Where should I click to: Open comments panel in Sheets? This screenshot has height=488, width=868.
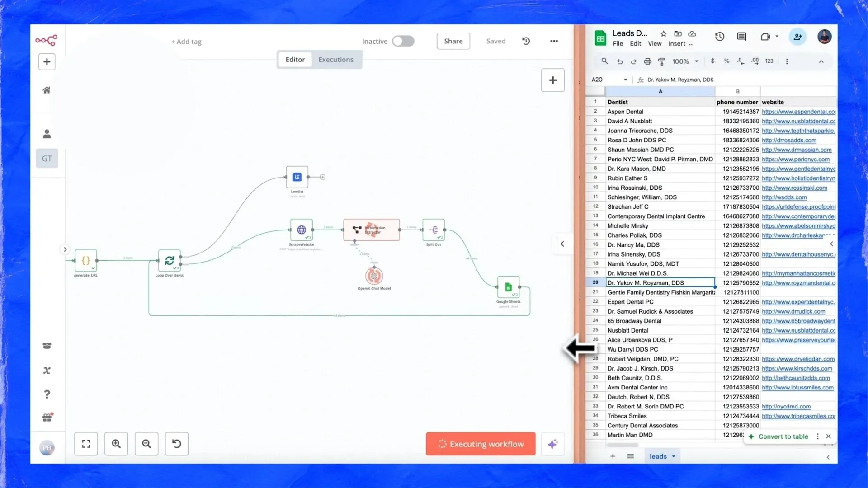[741, 37]
